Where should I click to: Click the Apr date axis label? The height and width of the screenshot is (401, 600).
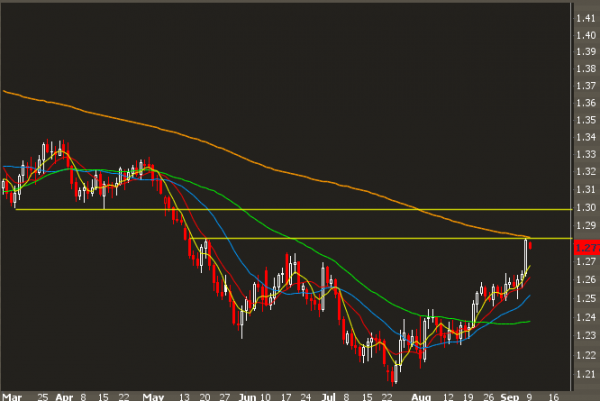tap(66, 394)
